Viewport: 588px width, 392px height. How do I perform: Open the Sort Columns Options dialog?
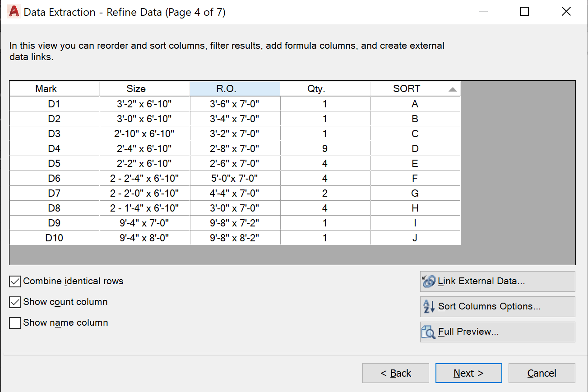point(497,306)
